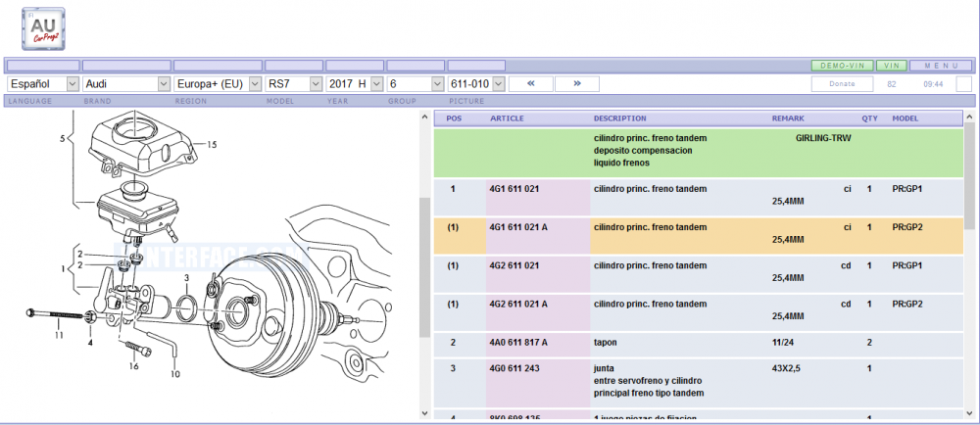Select article 4G2 611 021
Screen dimensions: 980x425
click(x=516, y=265)
